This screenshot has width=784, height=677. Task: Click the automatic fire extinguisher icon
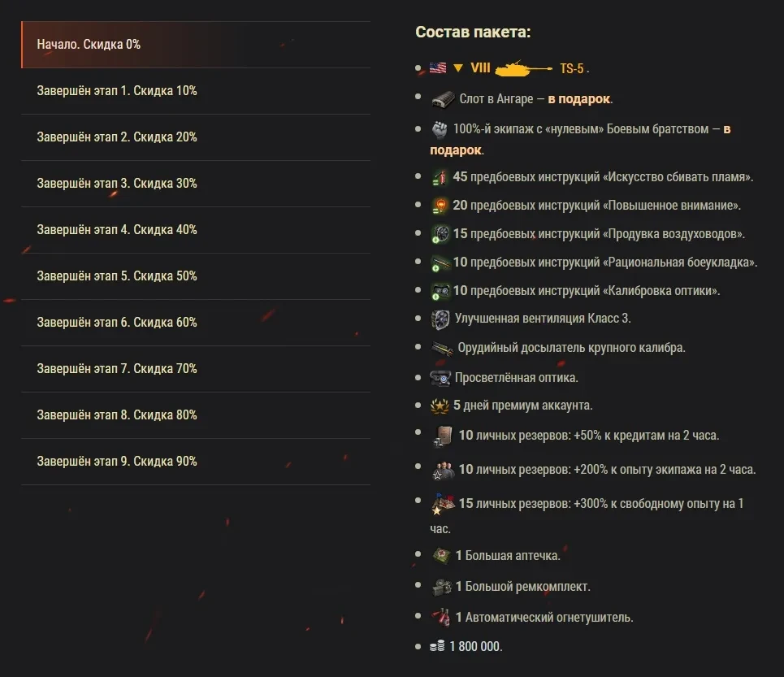pos(440,617)
